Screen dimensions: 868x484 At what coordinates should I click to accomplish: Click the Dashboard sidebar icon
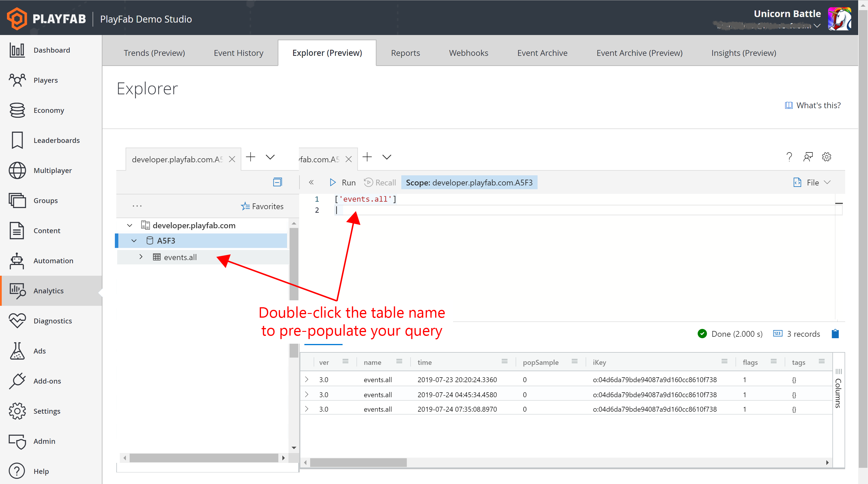click(x=16, y=49)
